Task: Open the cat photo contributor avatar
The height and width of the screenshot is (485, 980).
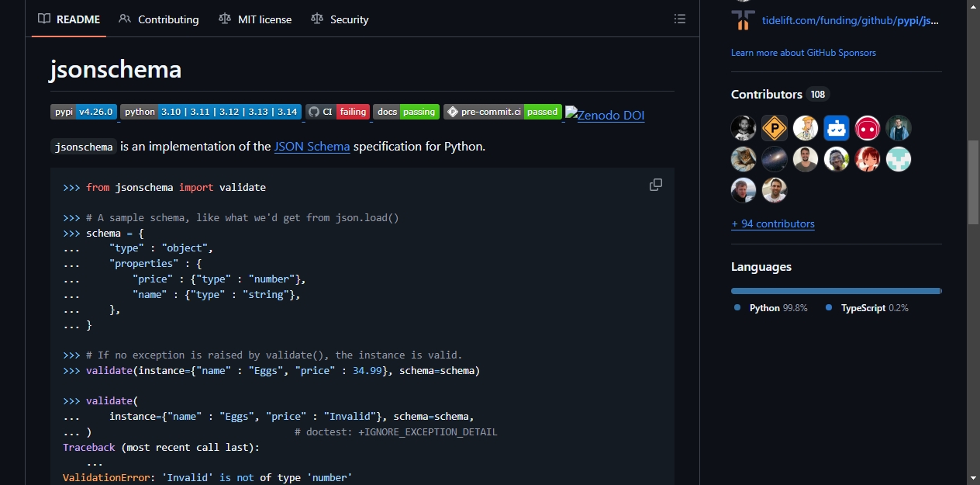Action: [x=744, y=159]
